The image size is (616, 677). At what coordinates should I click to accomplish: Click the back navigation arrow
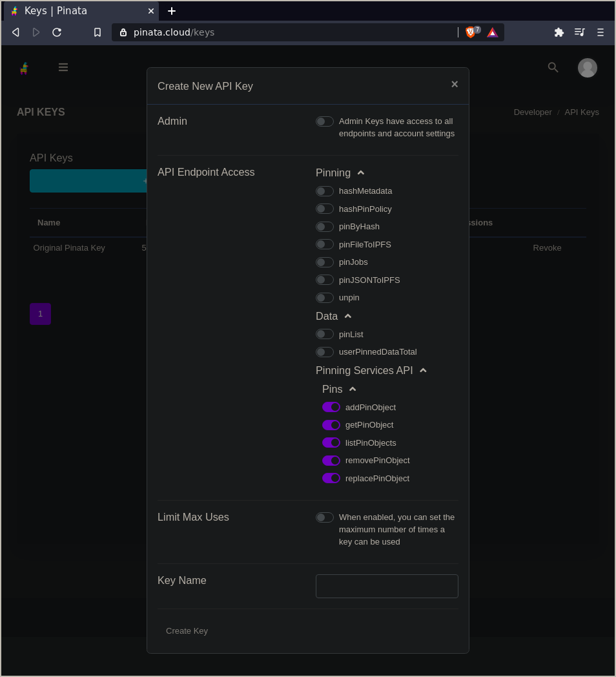[15, 32]
